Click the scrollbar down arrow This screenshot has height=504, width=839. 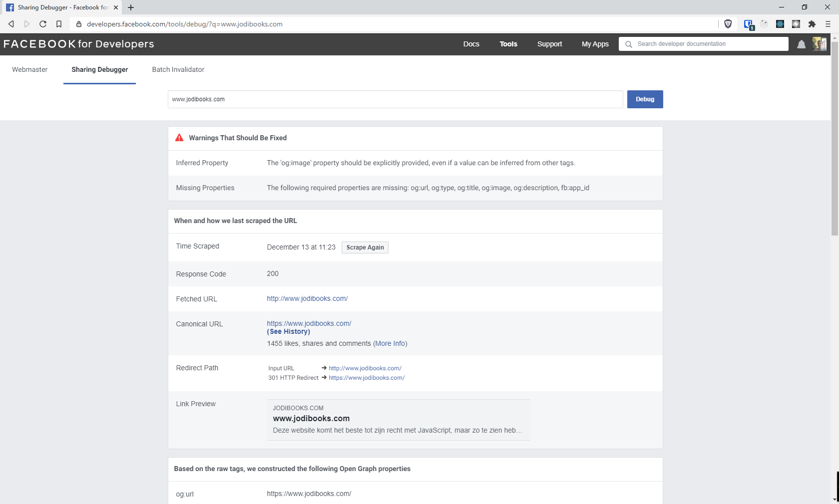835,500
